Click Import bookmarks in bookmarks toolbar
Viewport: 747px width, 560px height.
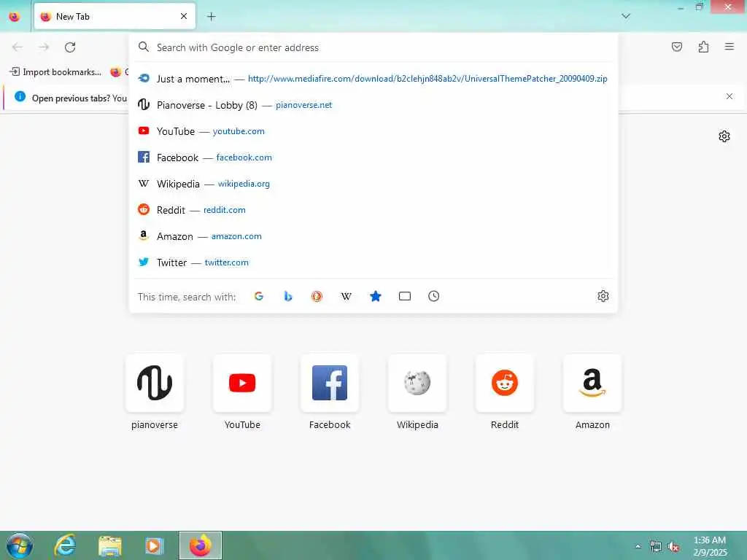[x=55, y=72]
